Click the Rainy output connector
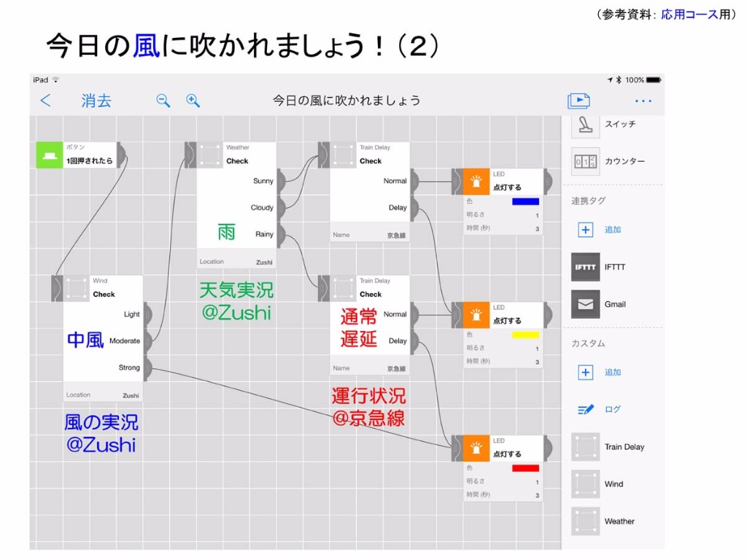 (x=281, y=234)
